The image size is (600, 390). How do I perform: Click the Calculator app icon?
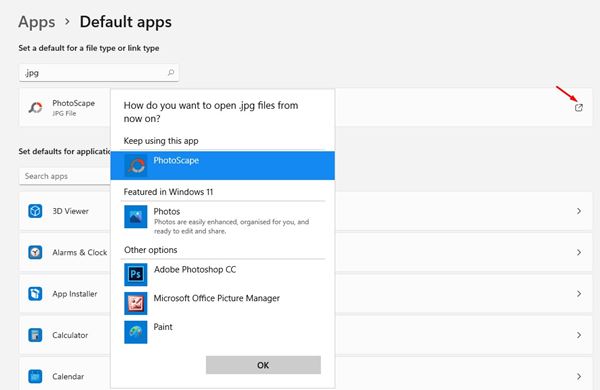[35, 335]
